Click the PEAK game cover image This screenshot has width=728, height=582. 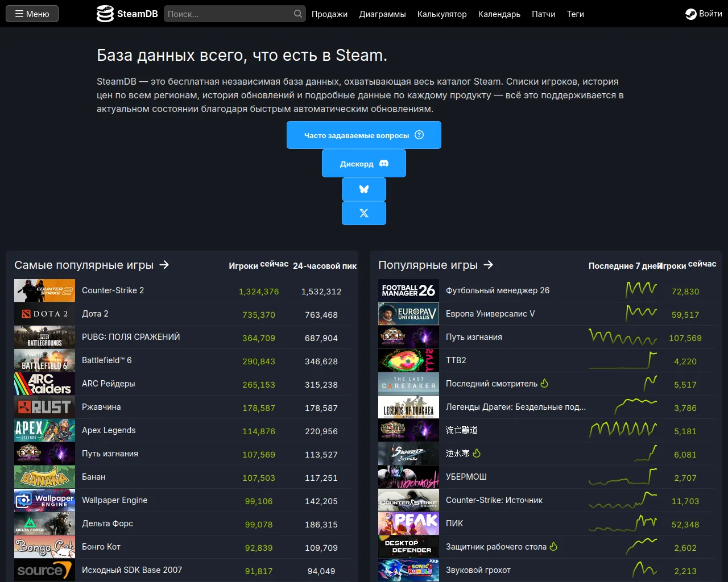[408, 523]
